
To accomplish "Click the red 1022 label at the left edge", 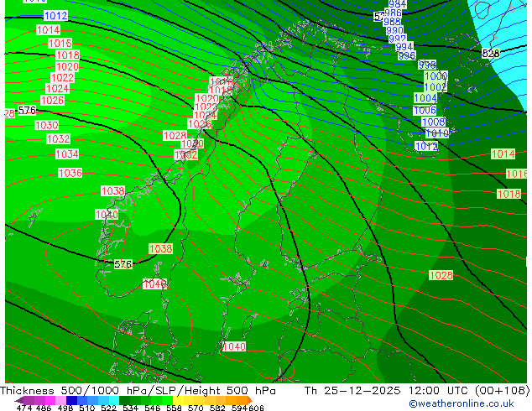I will [62, 78].
